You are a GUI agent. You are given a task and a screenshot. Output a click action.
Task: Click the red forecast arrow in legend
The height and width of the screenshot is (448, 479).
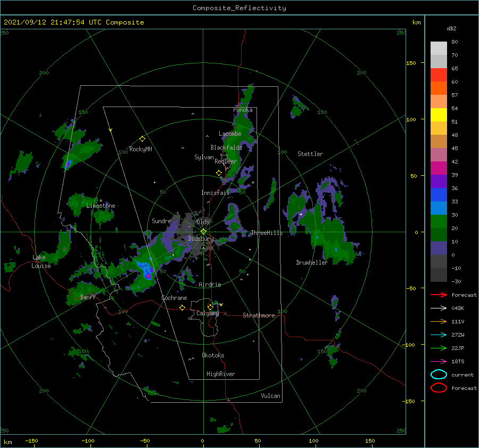click(x=439, y=295)
